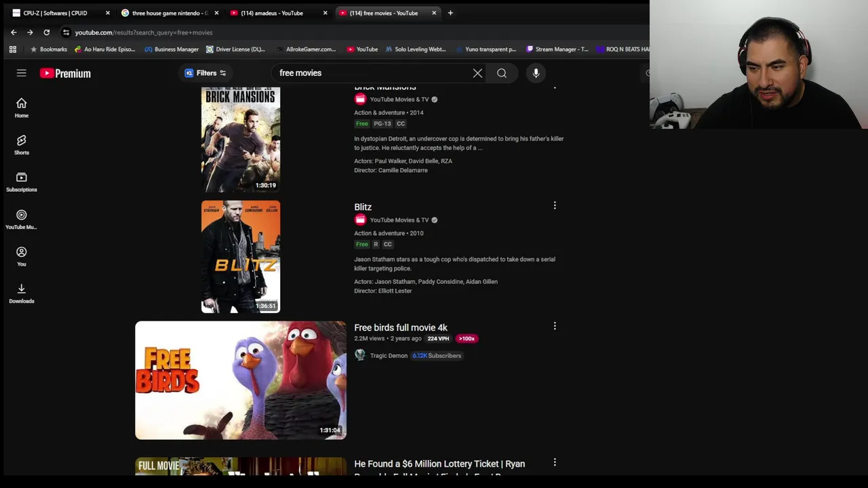Open YouTube Music in the sidebar
Image resolution: width=868 pixels, height=488 pixels.
pyautogui.click(x=21, y=219)
